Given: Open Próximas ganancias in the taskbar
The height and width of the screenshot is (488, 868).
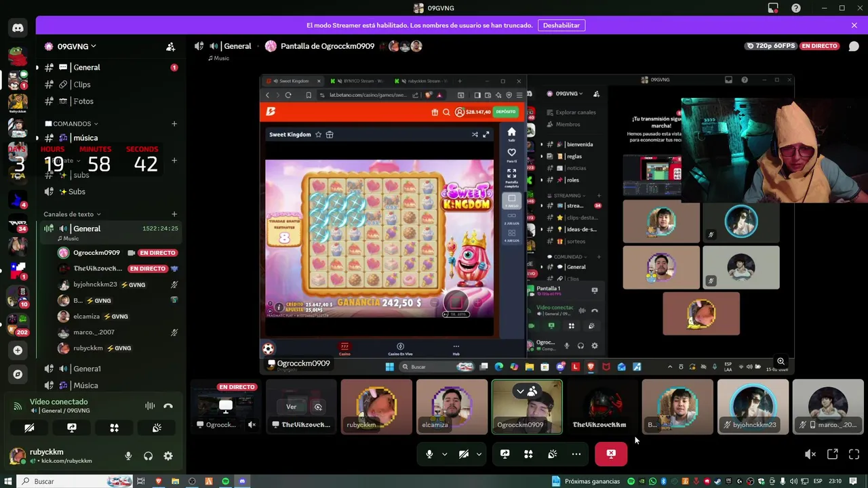Looking at the screenshot, I should click(586, 481).
